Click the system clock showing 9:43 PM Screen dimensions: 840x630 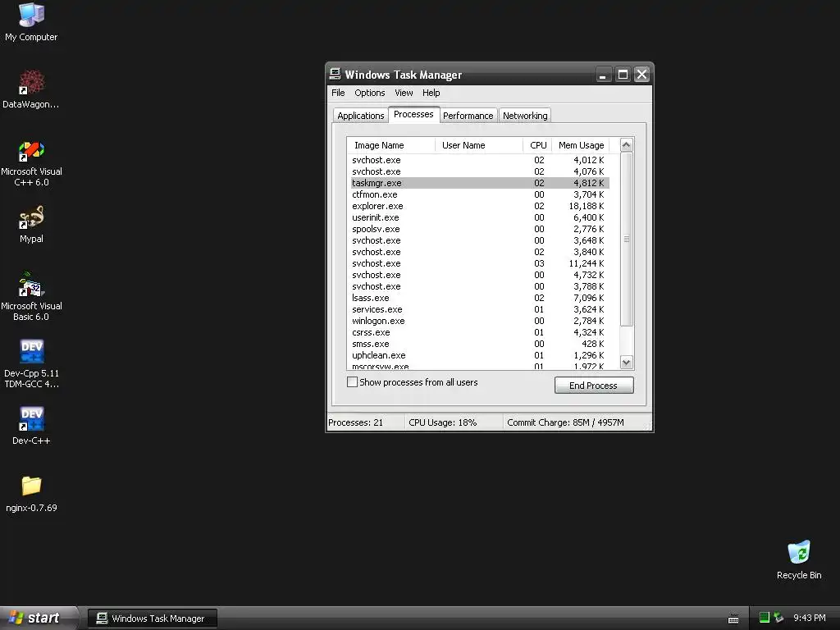point(809,618)
